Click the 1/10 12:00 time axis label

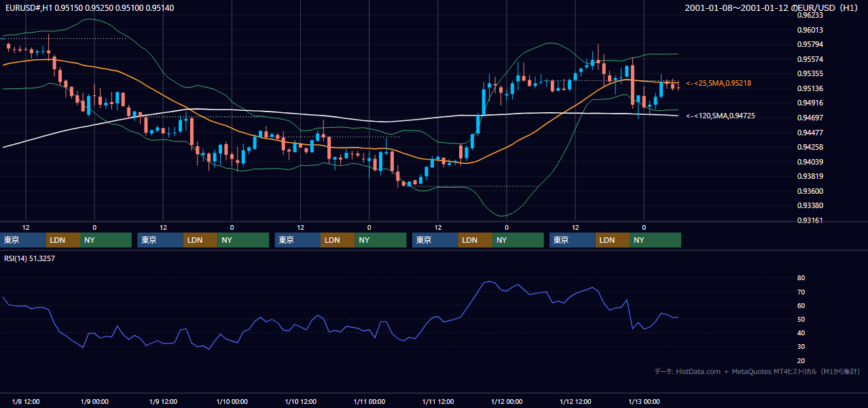point(300,402)
